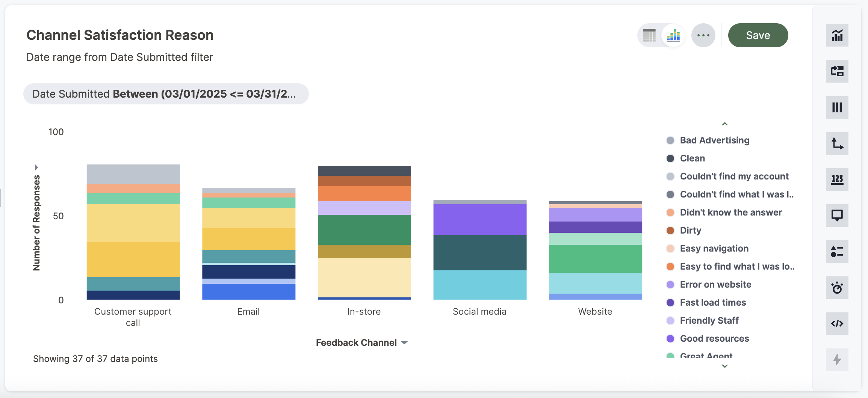Image resolution: width=868 pixels, height=398 pixels.
Task: Open the 123 number format icon
Action: (837, 179)
